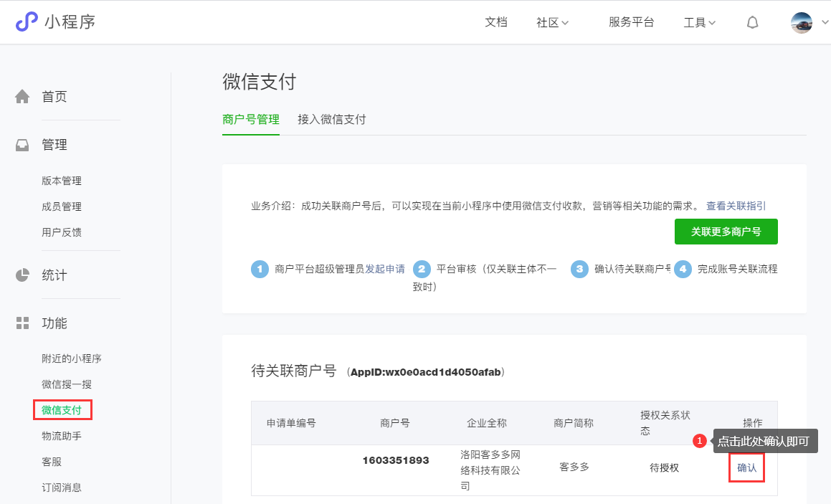Click the 商户号 column header
This screenshot has width=831, height=504.
[x=395, y=423]
